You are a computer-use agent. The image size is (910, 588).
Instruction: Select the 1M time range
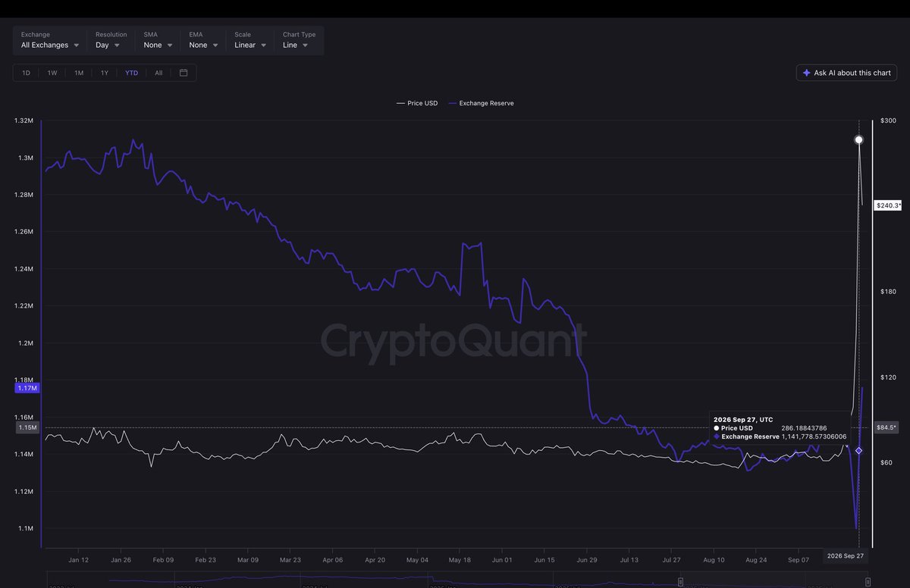(x=79, y=73)
